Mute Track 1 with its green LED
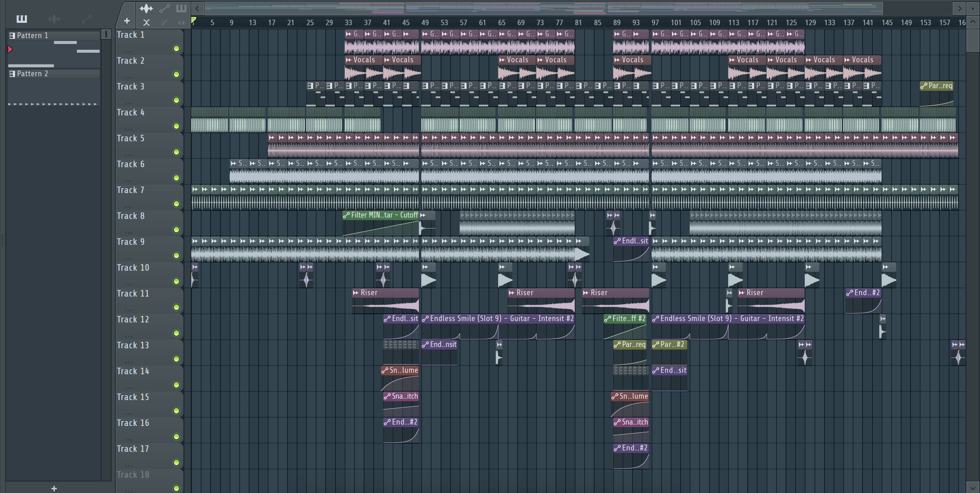 (x=177, y=48)
